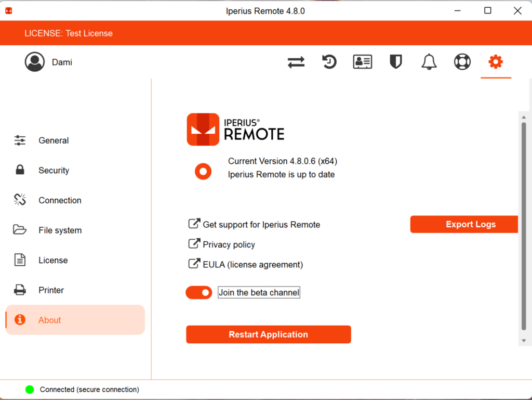
Task: Click the Export Logs button
Action: point(464,224)
